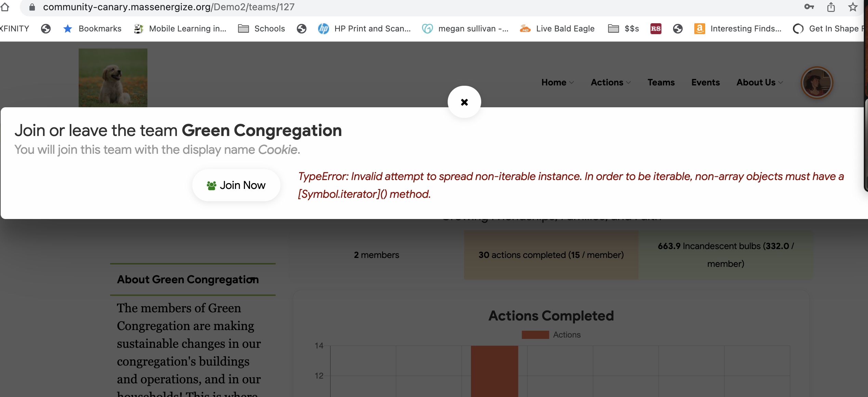Viewport: 868px width, 397px height.
Task: Go to the Teams page
Action: 661,82
